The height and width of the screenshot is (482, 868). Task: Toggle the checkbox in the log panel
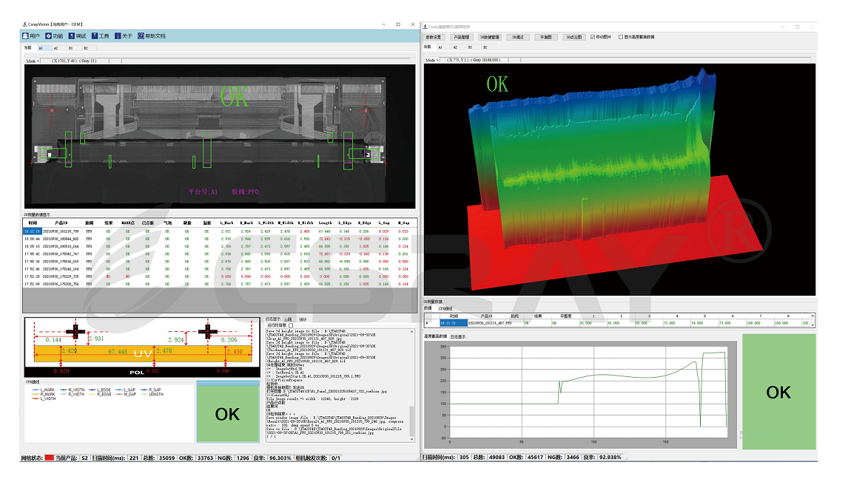(291, 325)
